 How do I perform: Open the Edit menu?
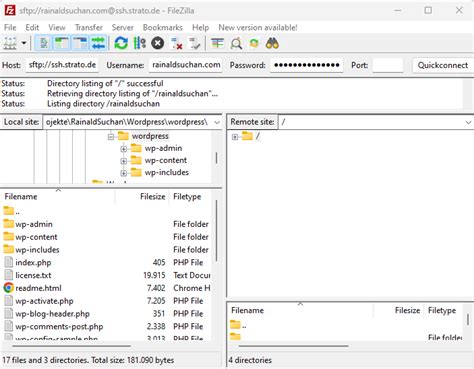point(32,27)
